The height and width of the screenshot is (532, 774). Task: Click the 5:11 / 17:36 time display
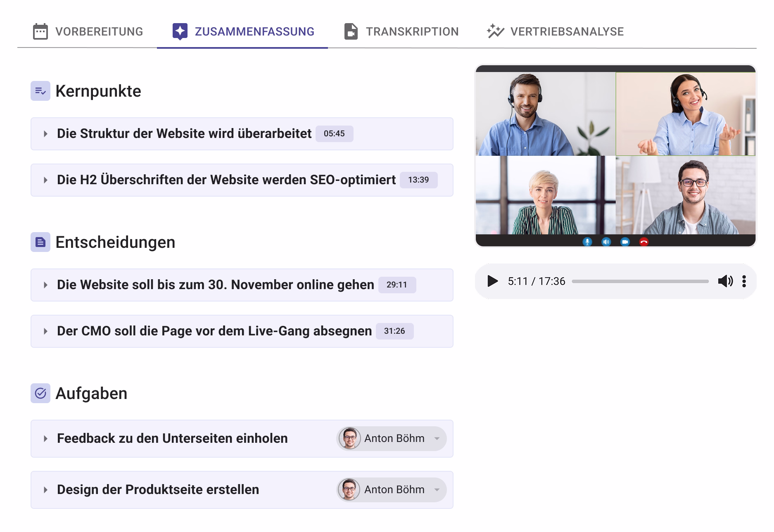point(537,281)
